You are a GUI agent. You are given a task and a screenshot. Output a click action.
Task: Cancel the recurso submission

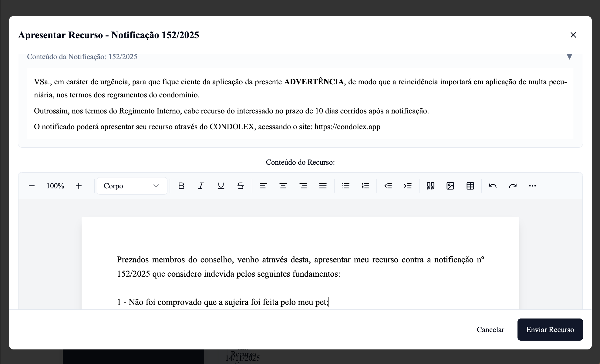coord(490,329)
